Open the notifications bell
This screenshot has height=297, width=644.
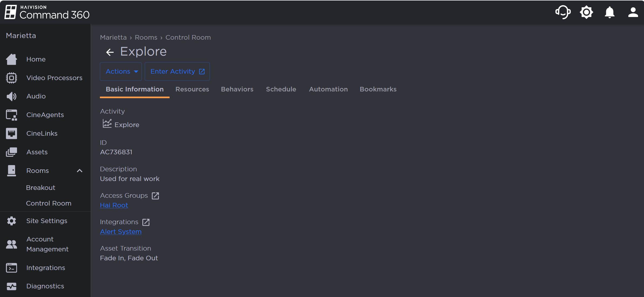click(x=609, y=12)
